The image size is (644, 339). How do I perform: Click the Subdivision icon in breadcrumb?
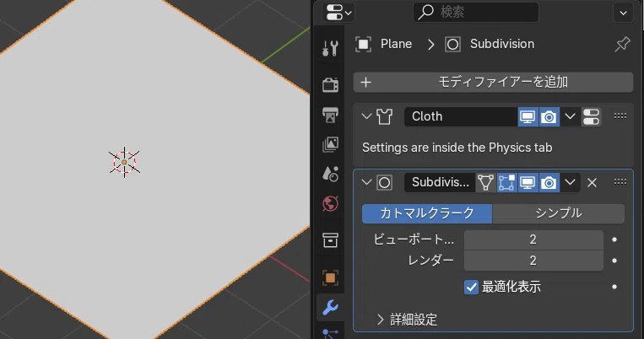452,45
